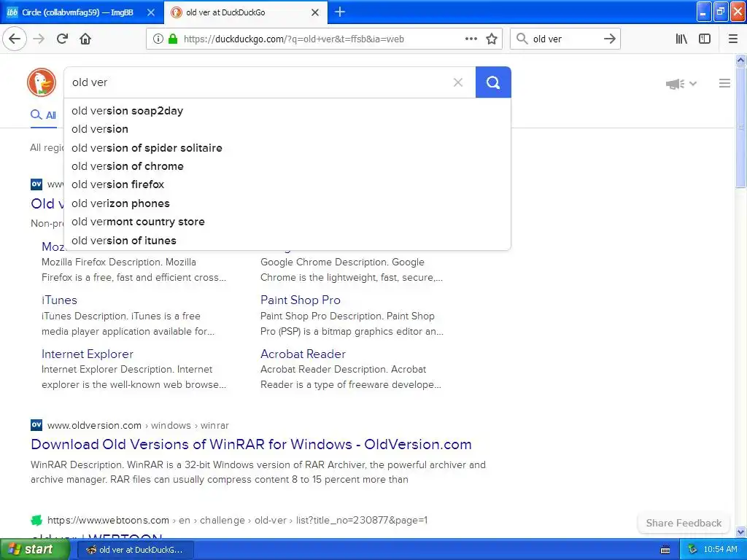Click the green padlock security icon
This screenshot has width=747, height=560.
(x=173, y=39)
